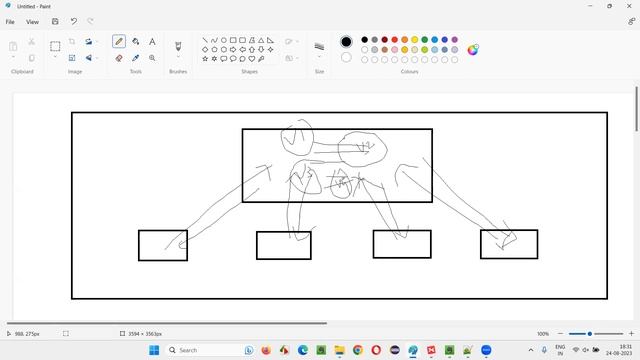Choose the Rectangle shape

[x=233, y=40]
